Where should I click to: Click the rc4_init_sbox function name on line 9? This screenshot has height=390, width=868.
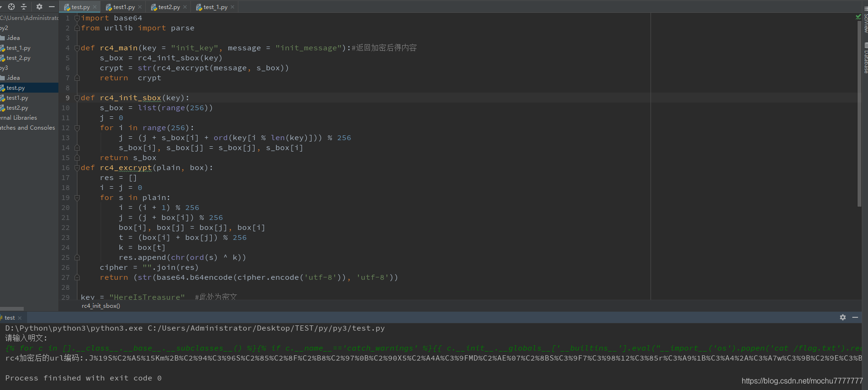[131, 98]
